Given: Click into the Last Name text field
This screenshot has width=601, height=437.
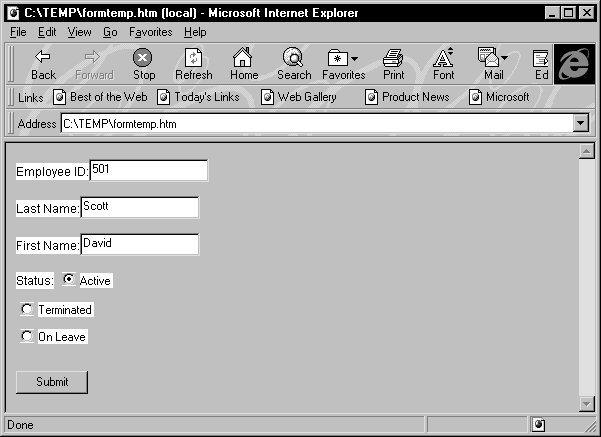Looking at the screenshot, I should [139, 207].
